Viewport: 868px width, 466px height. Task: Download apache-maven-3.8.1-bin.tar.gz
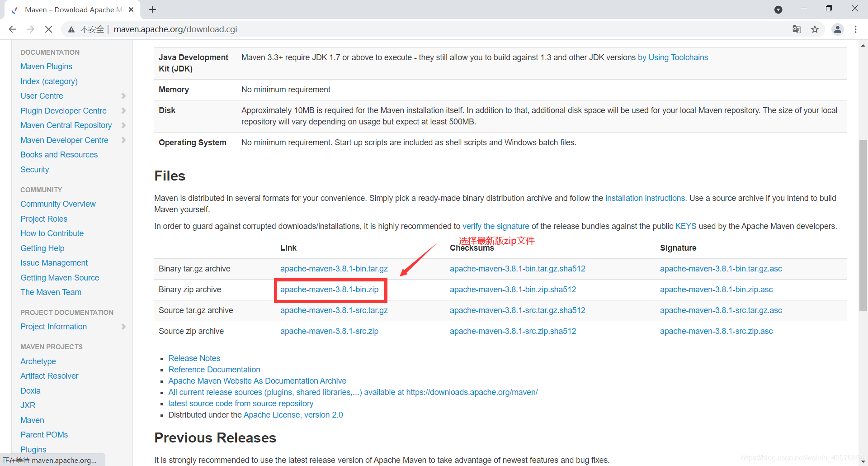click(x=334, y=269)
